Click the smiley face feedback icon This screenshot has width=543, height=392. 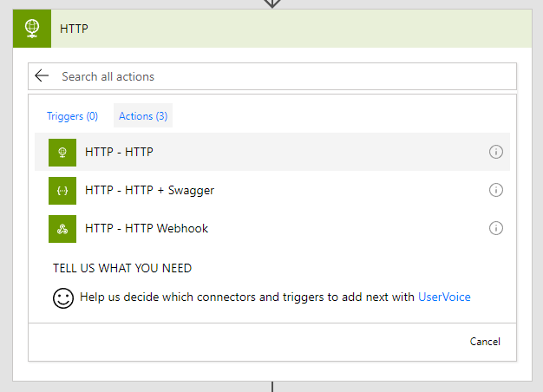point(63,297)
